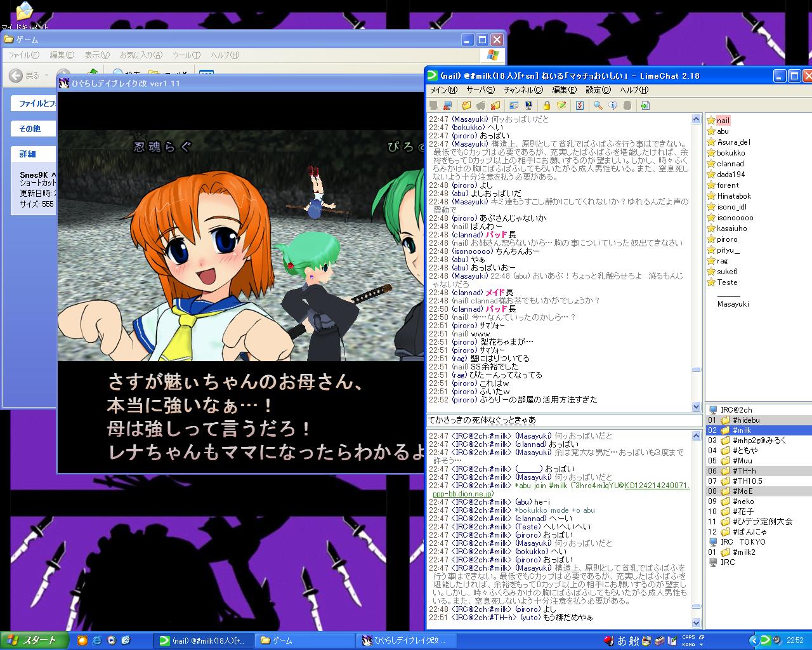
Task: Click the folder with red X icon
Action: click(495, 105)
